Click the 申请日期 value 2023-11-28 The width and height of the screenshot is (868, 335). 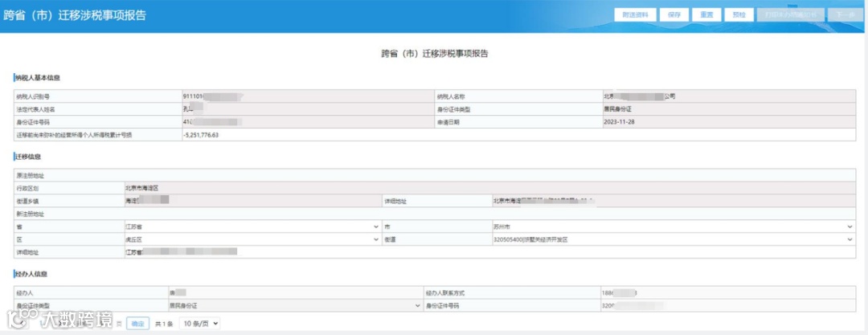[729, 122]
